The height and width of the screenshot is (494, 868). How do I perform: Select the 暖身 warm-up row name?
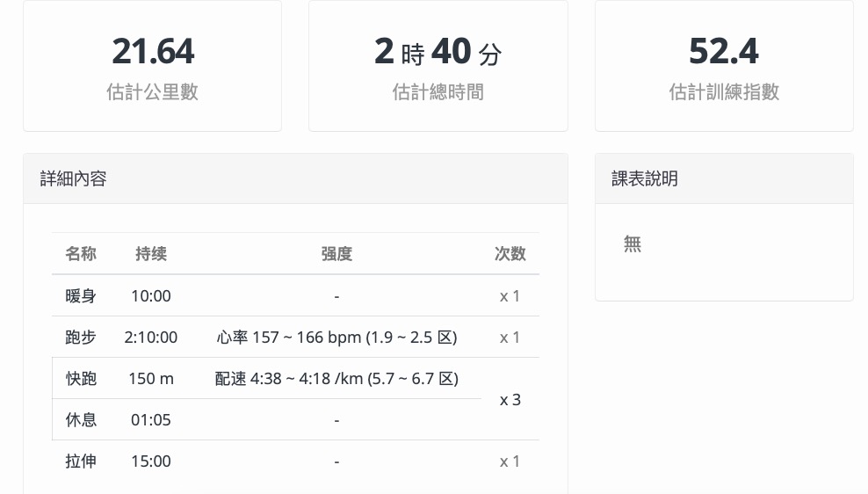coord(81,296)
